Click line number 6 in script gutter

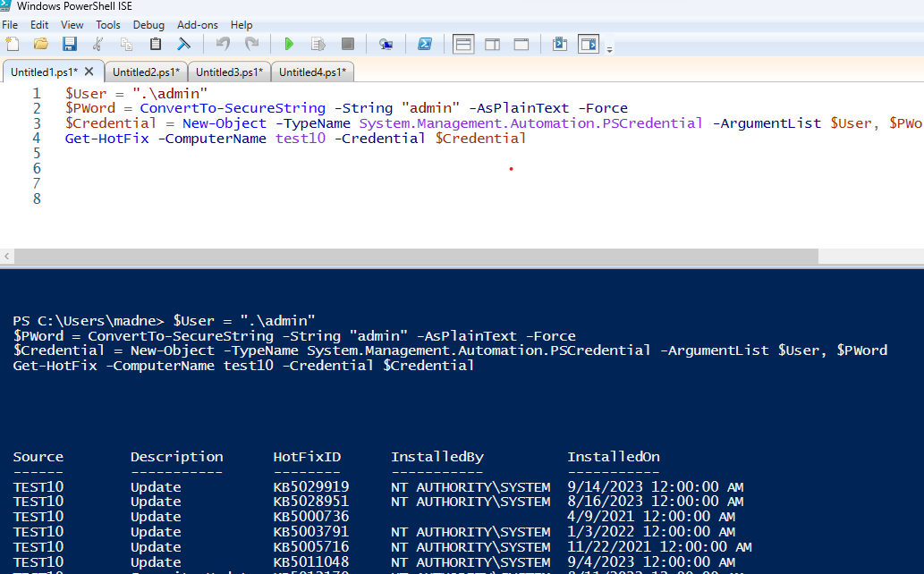(37, 169)
